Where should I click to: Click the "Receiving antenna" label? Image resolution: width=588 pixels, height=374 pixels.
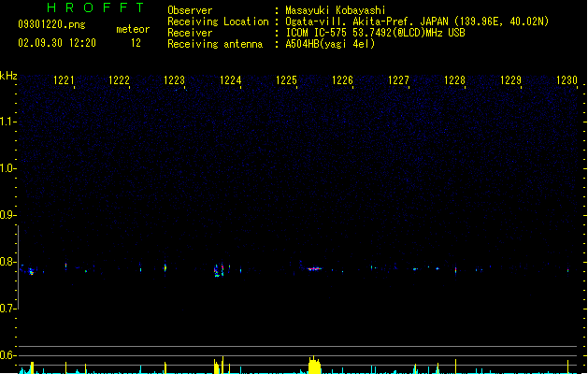point(215,44)
